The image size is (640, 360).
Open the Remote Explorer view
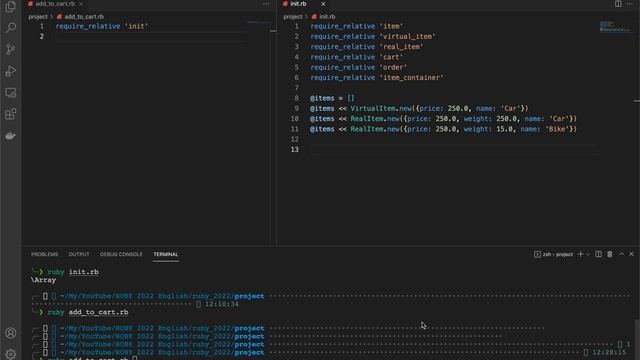click(x=11, y=93)
